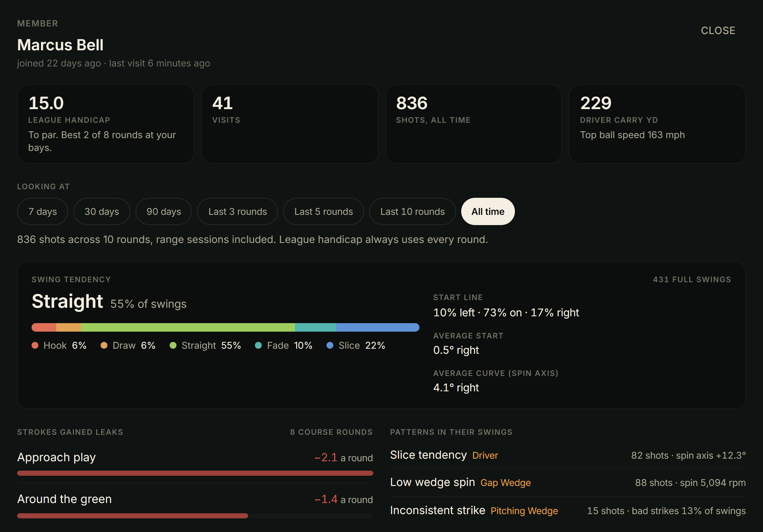Click the teal Fade segment of the tendency bar
The width and height of the screenshot is (763, 532).
click(315, 327)
